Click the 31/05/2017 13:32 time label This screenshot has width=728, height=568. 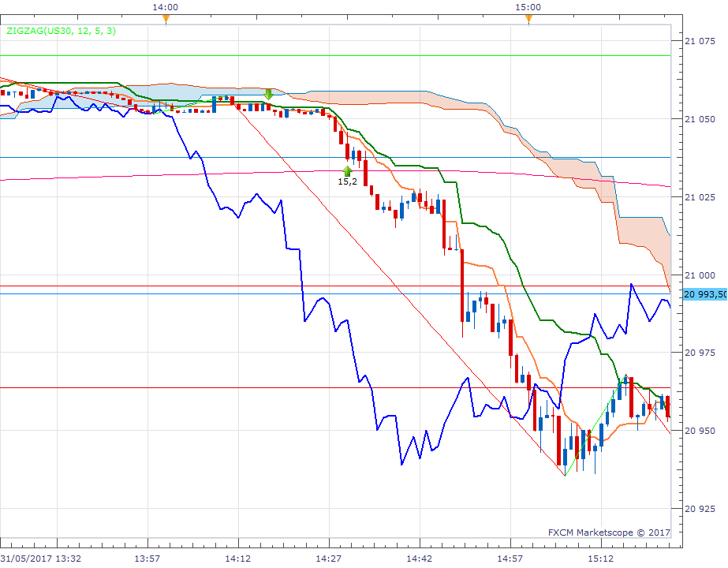41,559
